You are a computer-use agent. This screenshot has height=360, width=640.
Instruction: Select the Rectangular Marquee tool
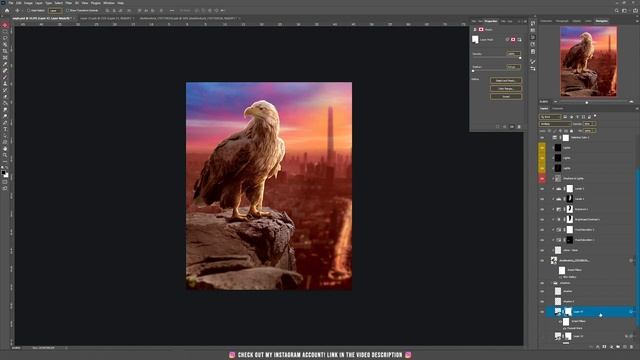(x=5, y=31)
